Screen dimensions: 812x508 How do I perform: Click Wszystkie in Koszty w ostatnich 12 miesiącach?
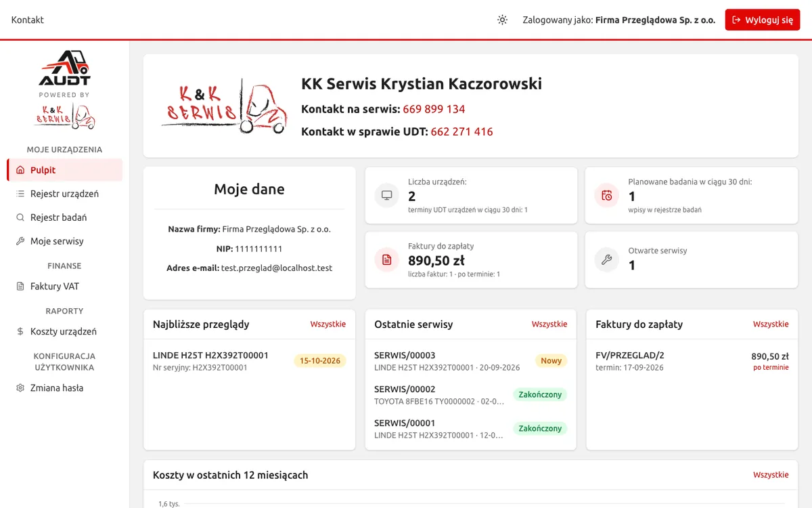click(x=771, y=475)
